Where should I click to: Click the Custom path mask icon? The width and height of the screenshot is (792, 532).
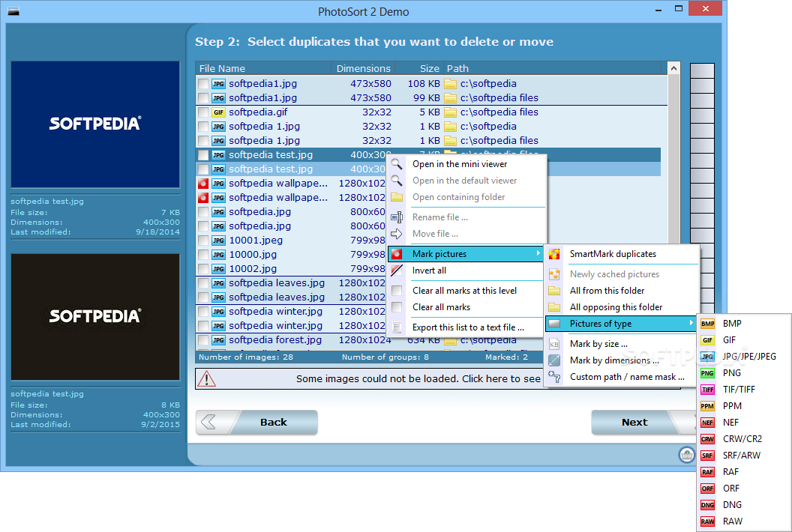(554, 377)
